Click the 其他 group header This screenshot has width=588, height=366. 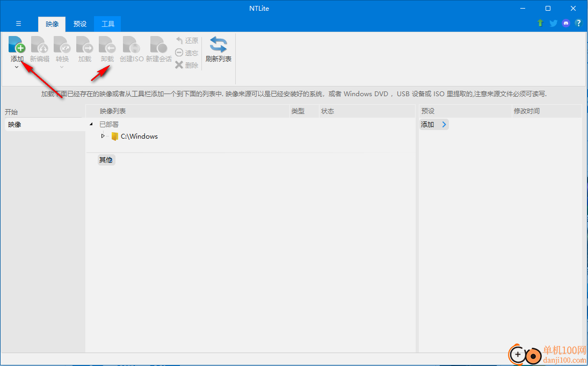click(106, 160)
